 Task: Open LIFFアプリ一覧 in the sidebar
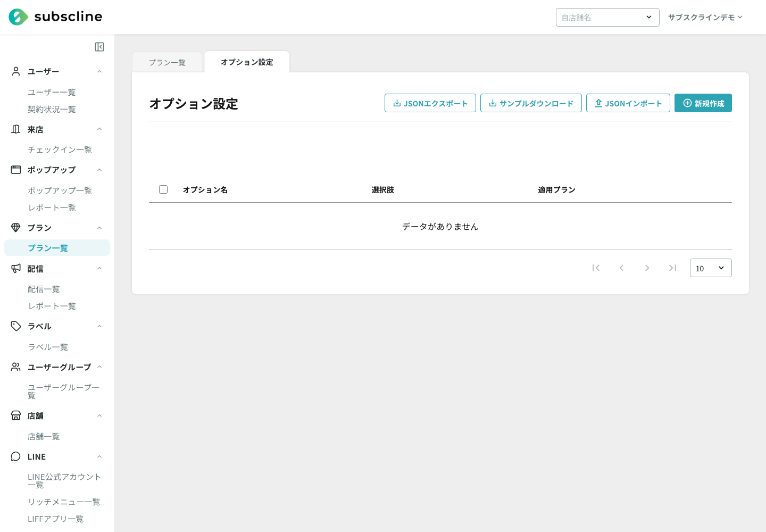(x=55, y=519)
